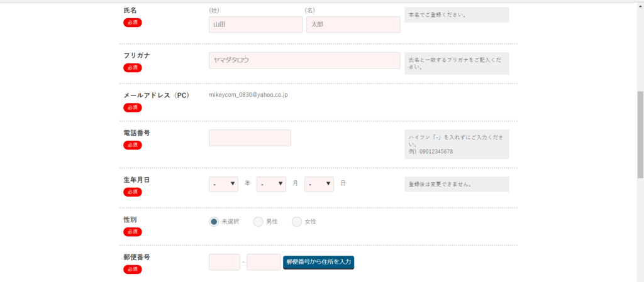Screen dimensions: 644x282
Task: Click the surname (姓) input field
Action: [x=255, y=24]
